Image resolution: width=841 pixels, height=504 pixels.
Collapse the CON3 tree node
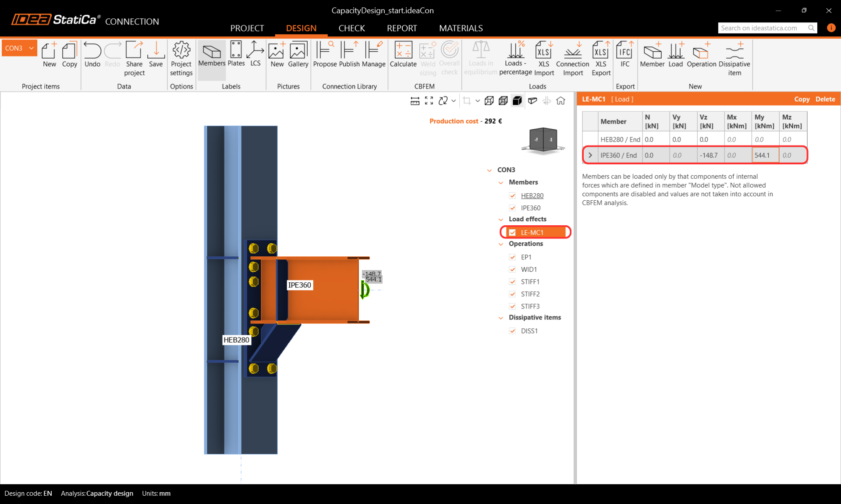tap(490, 170)
